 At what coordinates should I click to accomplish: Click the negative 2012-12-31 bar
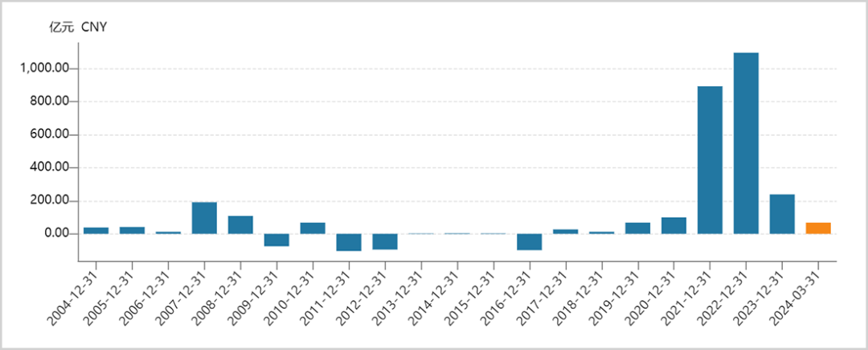tap(385, 241)
